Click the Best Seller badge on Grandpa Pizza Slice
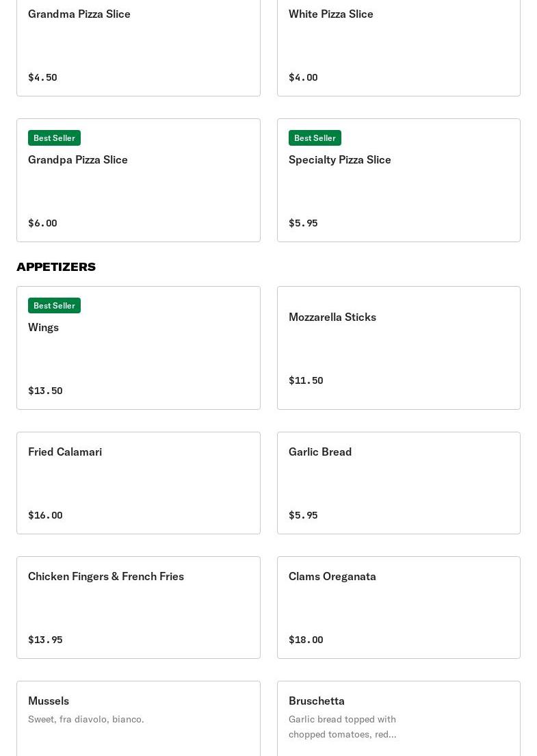537x756 pixels. point(55,138)
